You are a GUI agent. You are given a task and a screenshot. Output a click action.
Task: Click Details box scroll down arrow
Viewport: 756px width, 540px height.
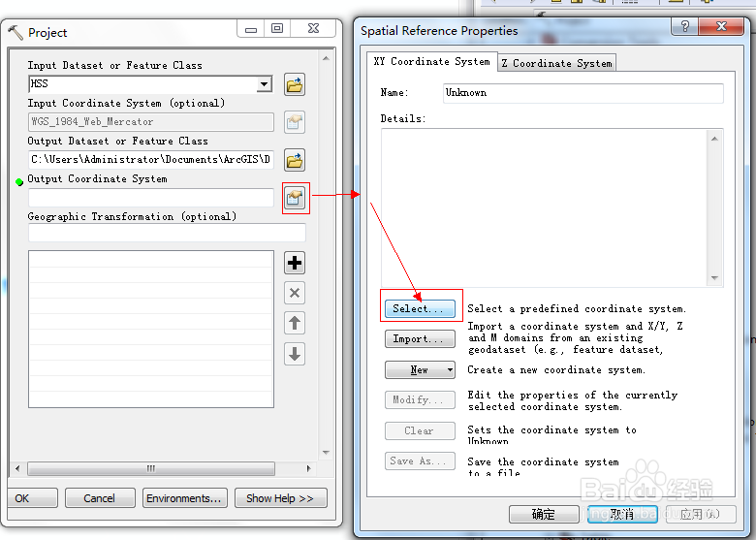click(714, 278)
